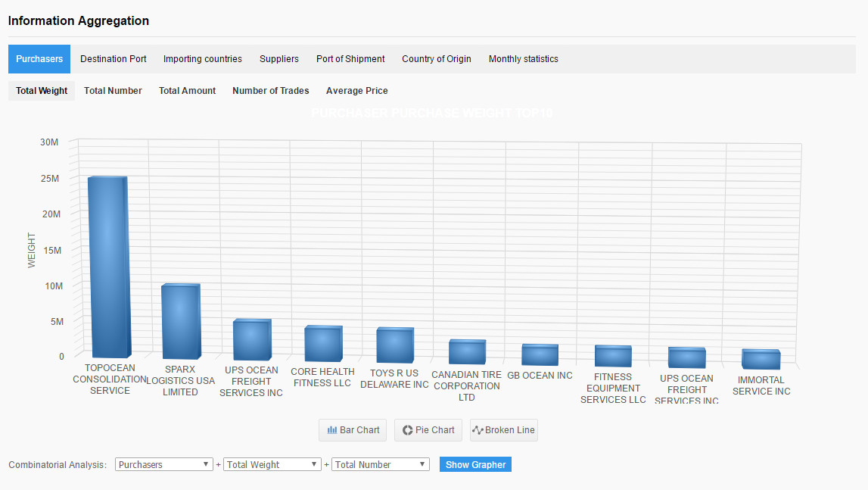Click the SPARX LOGISTICS USA LIMITED bar
Image resolution: width=868 pixels, height=490 pixels.
coord(180,322)
